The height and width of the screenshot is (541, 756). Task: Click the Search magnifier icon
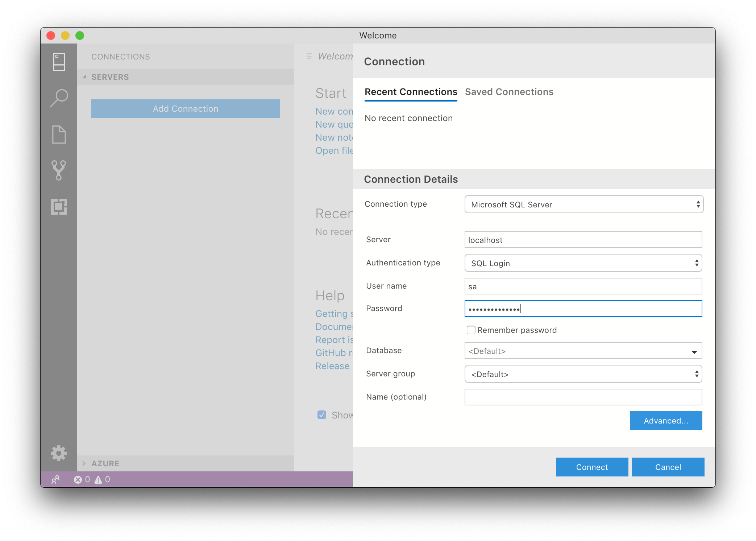59,98
